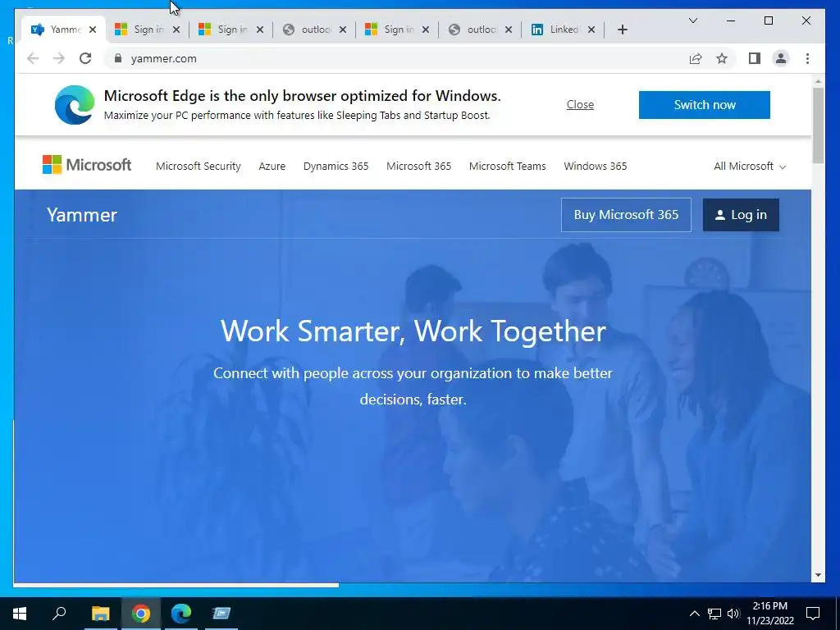The image size is (840, 630).
Task: Share this page using the share icon
Action: click(x=696, y=58)
